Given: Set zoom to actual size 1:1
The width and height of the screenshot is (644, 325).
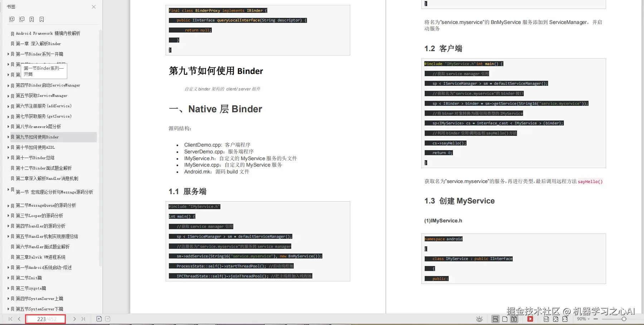Looking at the screenshot, I should pyautogui.click(x=546, y=319).
